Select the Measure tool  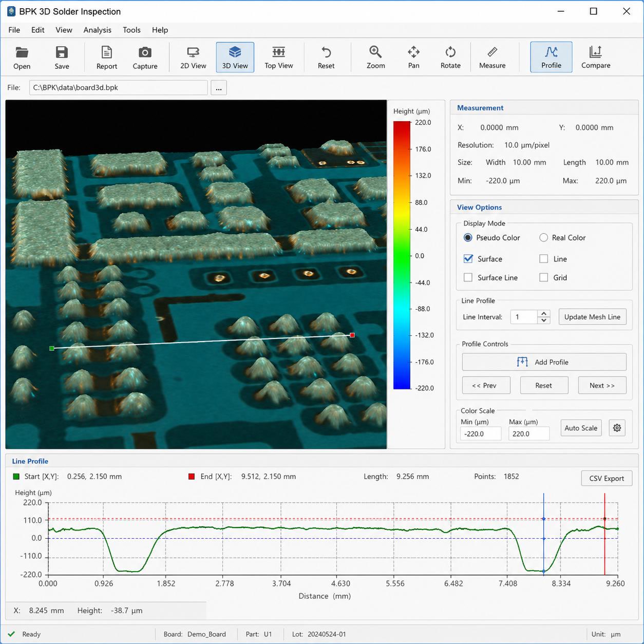[x=492, y=58]
